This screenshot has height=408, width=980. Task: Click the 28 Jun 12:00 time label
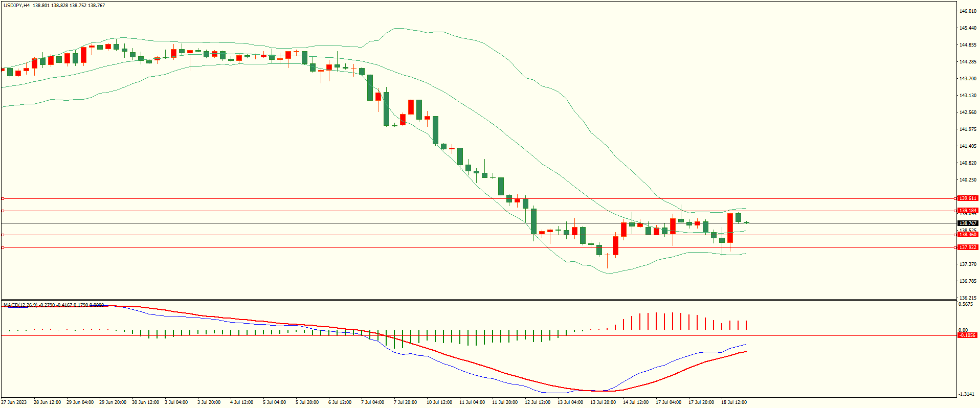48,402
